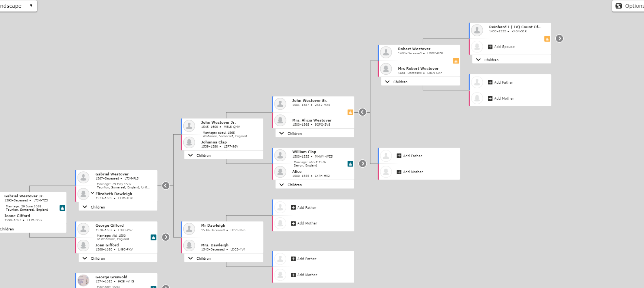Open the temple icon on George Griswold's card
Viewport: 644px width, 288px height.
point(153,287)
